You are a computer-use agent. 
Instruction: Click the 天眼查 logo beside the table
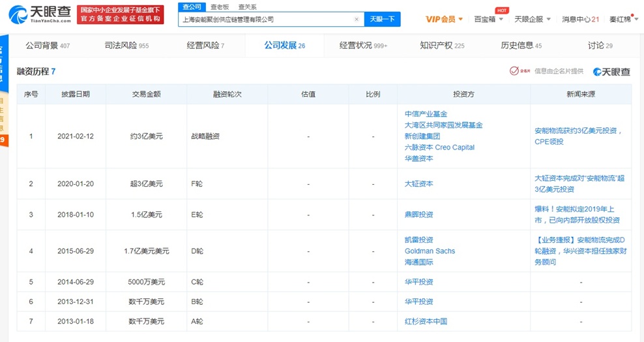click(611, 72)
